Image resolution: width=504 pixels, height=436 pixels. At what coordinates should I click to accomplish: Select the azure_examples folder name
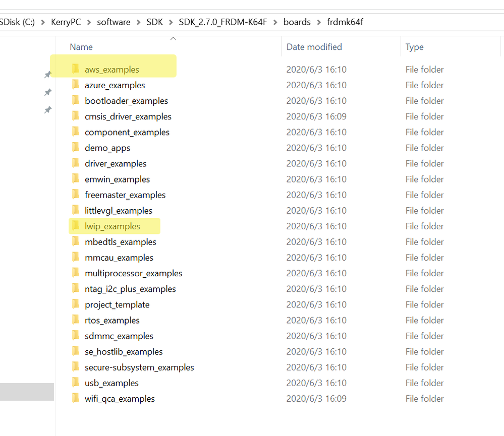coord(115,85)
